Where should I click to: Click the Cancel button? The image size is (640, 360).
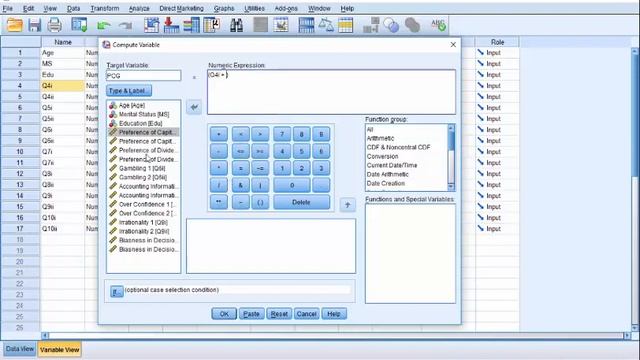307,313
